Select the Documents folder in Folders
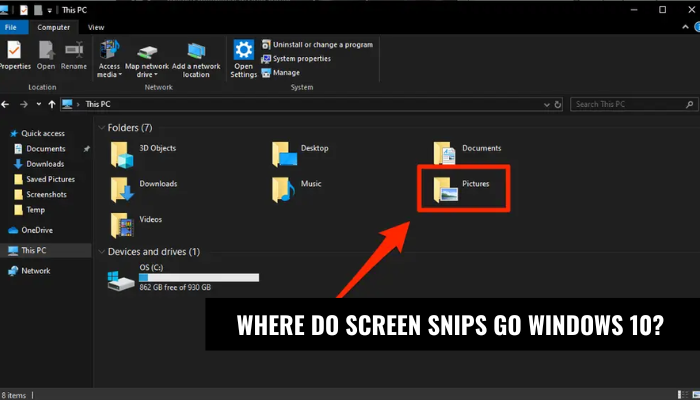 pos(467,153)
